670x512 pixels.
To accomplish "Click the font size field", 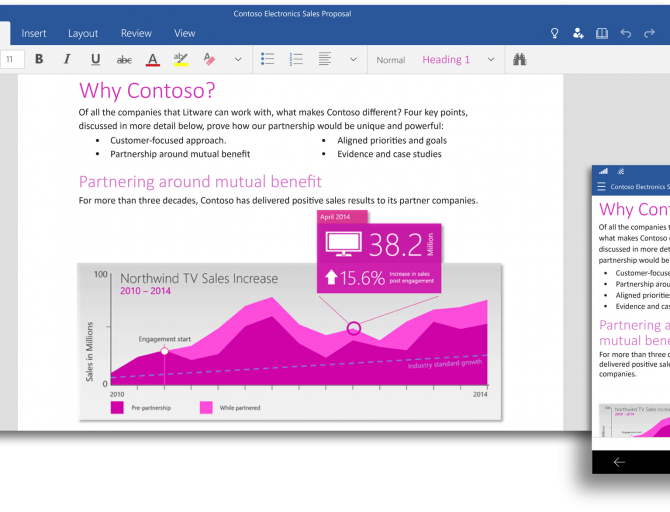I will pyautogui.click(x=11, y=60).
